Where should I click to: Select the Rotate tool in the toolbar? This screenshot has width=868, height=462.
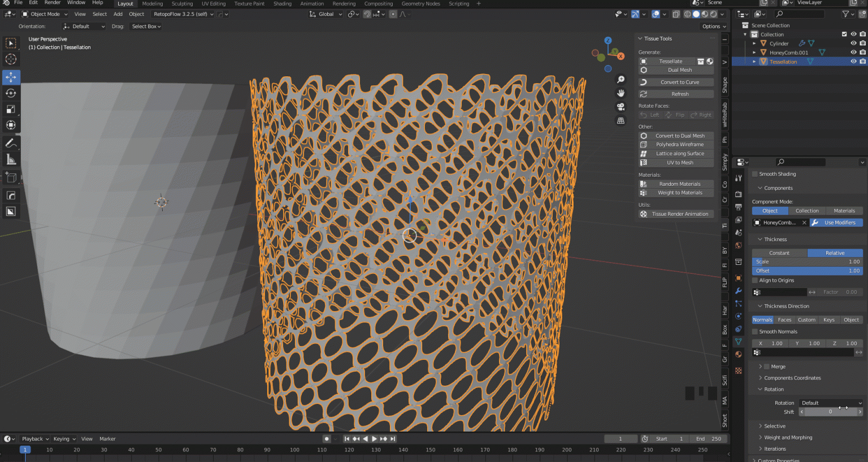11,93
